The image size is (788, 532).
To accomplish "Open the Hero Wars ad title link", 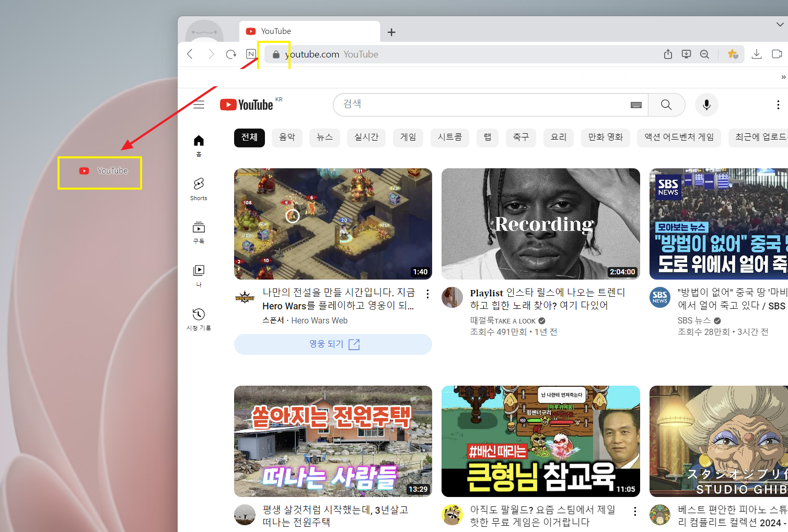I will (339, 299).
